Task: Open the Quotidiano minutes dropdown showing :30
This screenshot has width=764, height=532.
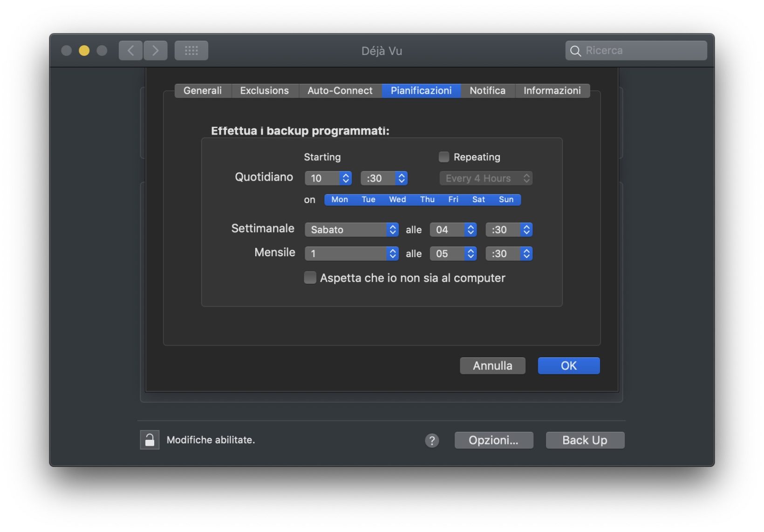Action: coord(384,178)
